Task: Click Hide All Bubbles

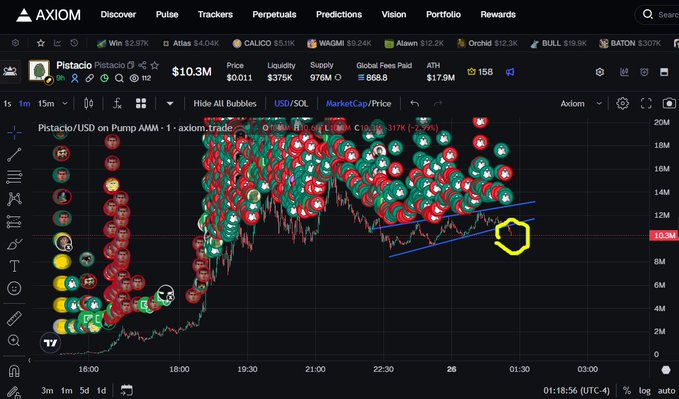Action: (225, 104)
